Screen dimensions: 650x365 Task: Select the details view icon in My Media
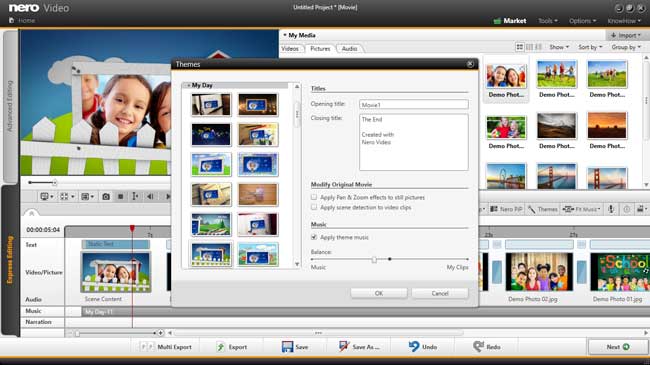[x=538, y=47]
